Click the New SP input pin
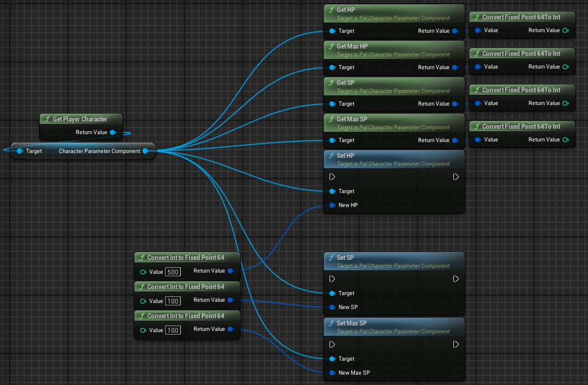 pyautogui.click(x=332, y=307)
